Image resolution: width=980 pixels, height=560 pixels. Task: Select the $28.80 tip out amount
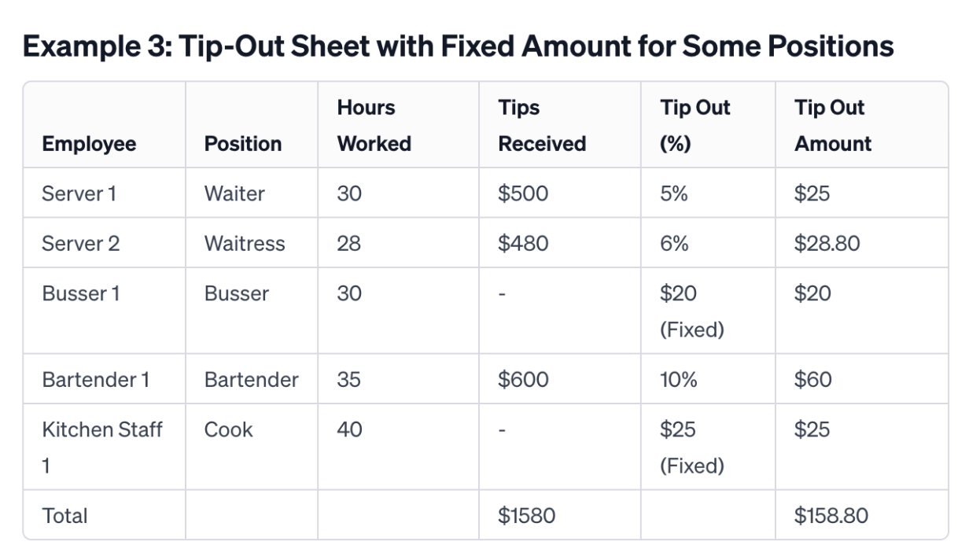(x=827, y=244)
